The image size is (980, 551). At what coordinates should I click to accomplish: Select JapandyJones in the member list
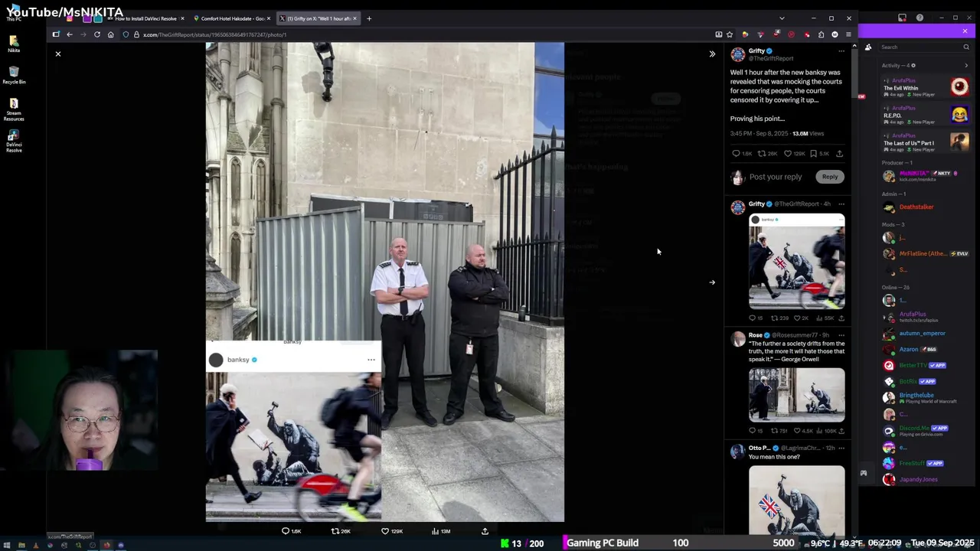tap(925, 480)
